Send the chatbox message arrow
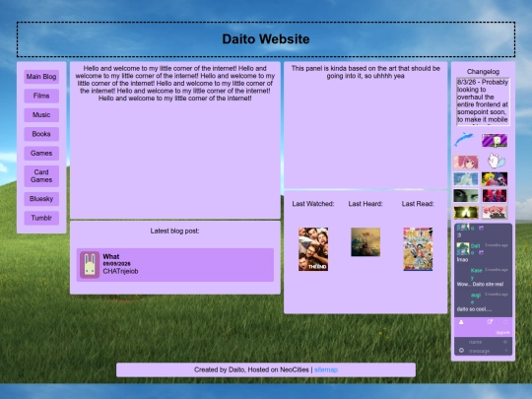Screen dimensions: 532x399 click(505, 351)
